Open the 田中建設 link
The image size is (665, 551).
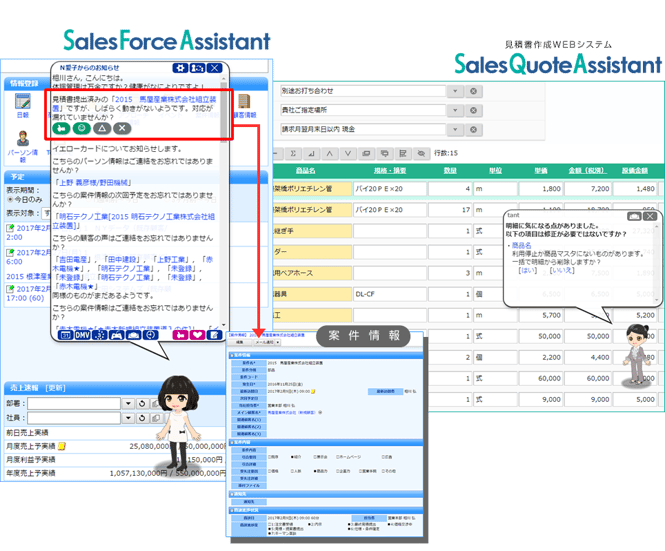[x=122, y=259]
